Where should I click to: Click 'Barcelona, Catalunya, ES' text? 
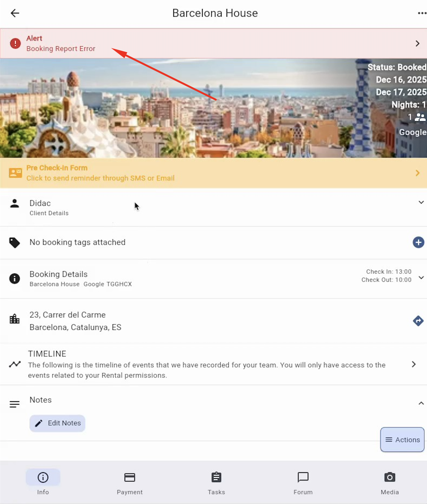[76, 327]
